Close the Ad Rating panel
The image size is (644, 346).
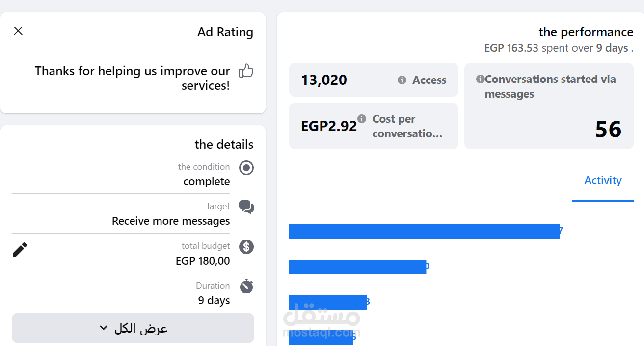click(18, 31)
